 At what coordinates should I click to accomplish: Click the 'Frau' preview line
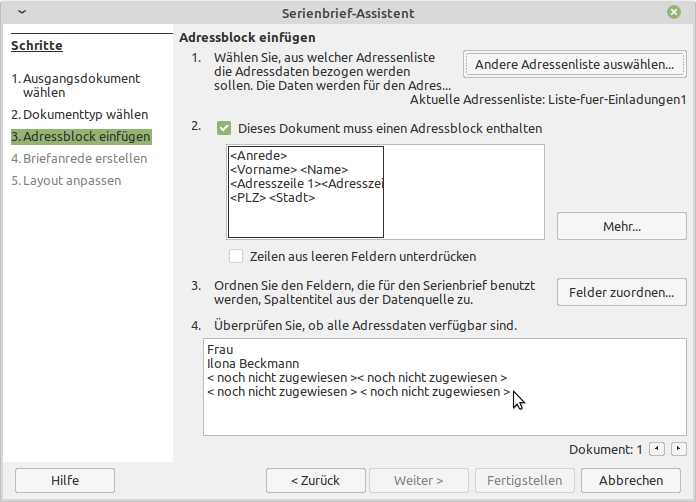220,349
